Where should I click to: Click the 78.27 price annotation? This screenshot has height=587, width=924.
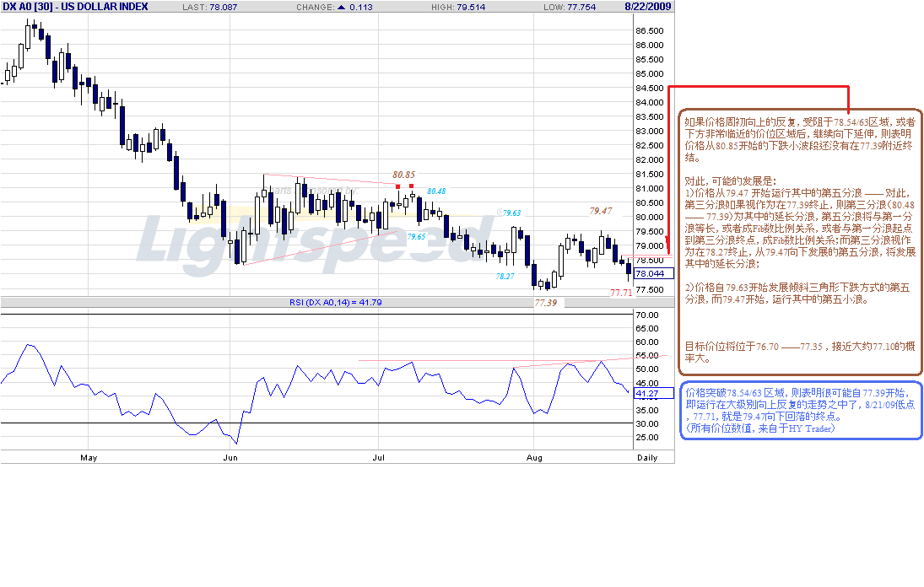click(x=505, y=276)
